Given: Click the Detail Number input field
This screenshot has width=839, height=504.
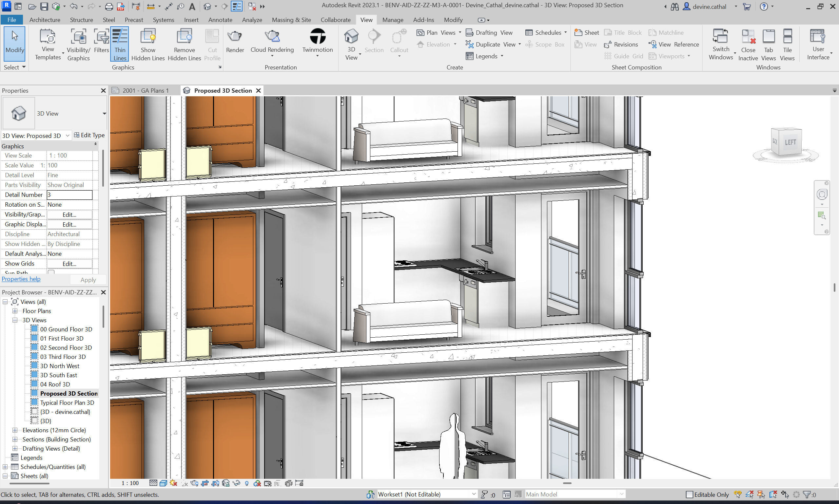Looking at the screenshot, I should tap(69, 195).
